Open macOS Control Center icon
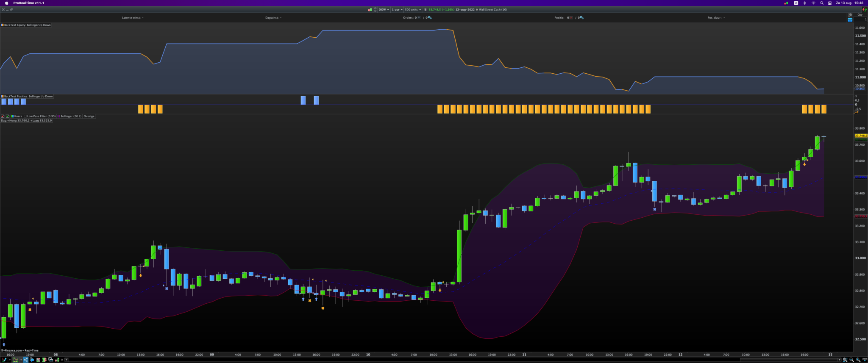 click(x=830, y=3)
